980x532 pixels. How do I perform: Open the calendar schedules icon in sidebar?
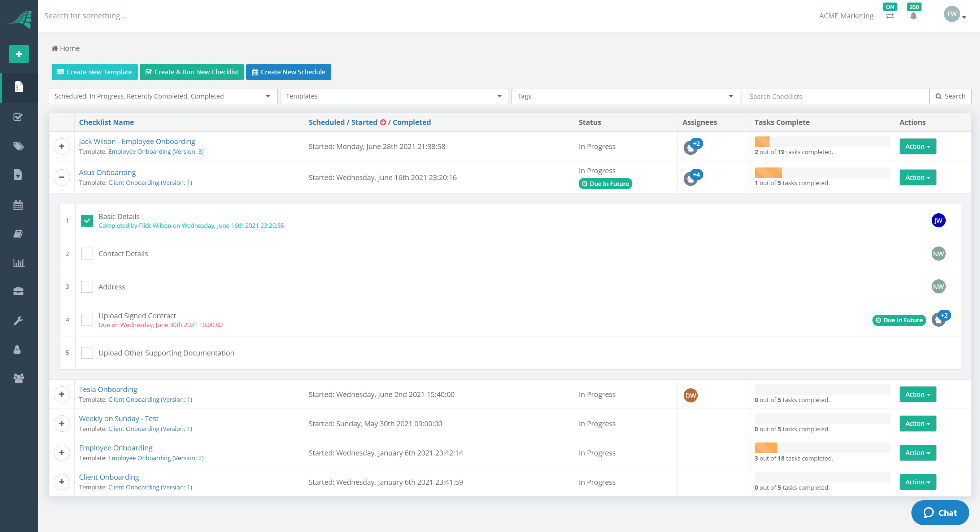(19, 205)
